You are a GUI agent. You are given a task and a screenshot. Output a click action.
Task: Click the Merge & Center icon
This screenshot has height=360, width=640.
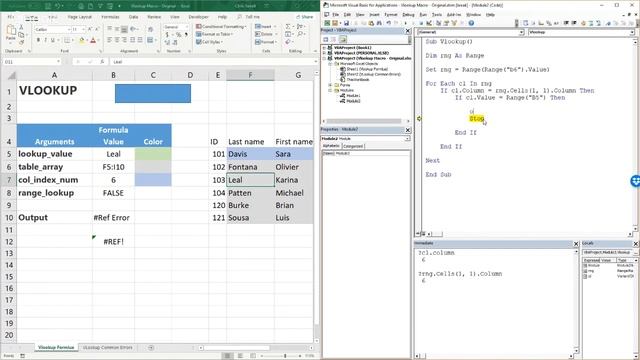click(x=151, y=40)
